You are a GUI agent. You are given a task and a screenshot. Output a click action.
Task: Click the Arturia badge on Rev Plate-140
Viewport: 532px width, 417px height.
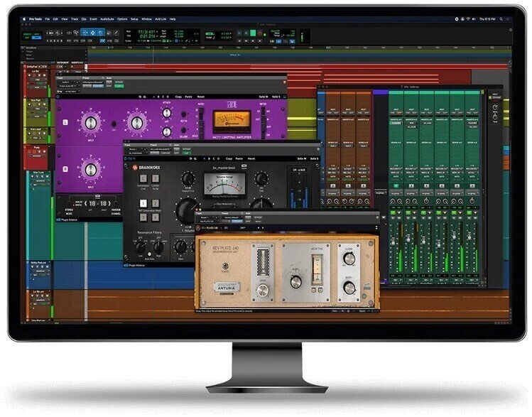pos(227,288)
